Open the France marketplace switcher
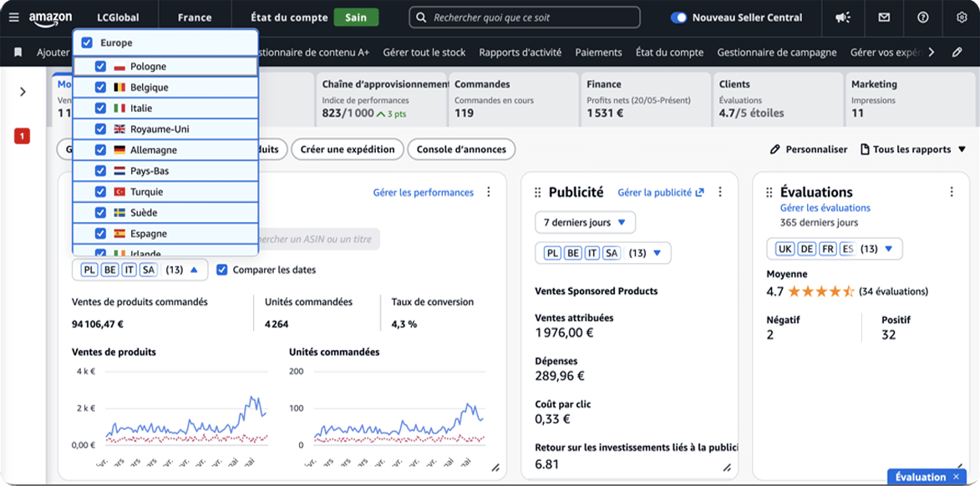The height and width of the screenshot is (486, 980). click(195, 18)
